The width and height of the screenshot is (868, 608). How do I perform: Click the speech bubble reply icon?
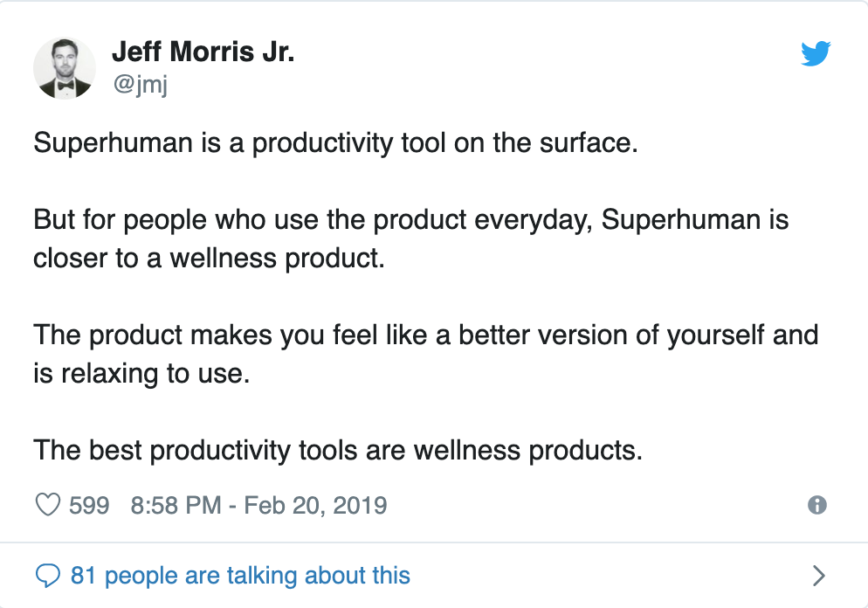click(47, 576)
